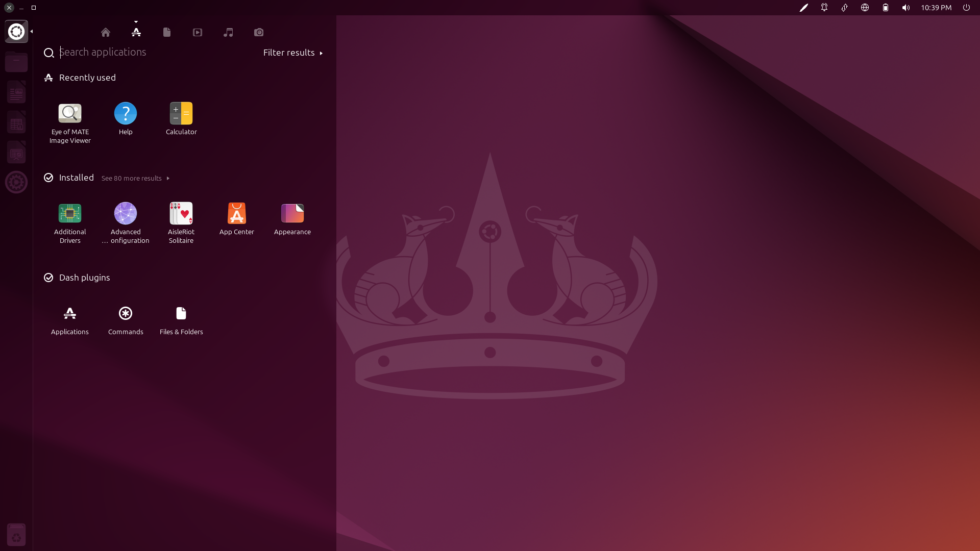Toggle the Commands dash plugin

[126, 314]
